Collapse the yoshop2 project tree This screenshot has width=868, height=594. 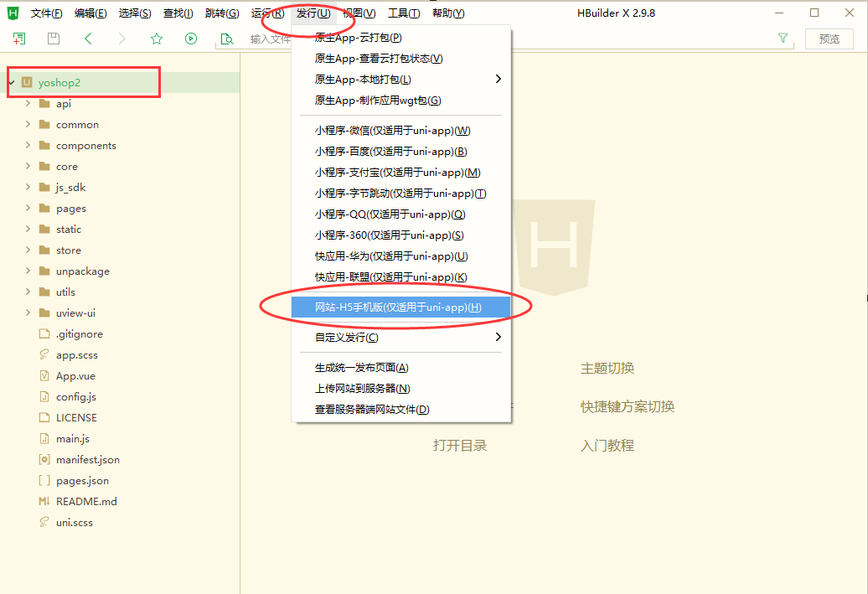coord(11,82)
